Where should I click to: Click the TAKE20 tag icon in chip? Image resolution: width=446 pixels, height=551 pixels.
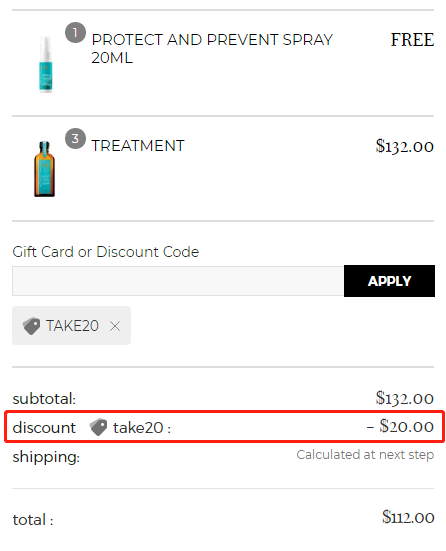pos(31,326)
